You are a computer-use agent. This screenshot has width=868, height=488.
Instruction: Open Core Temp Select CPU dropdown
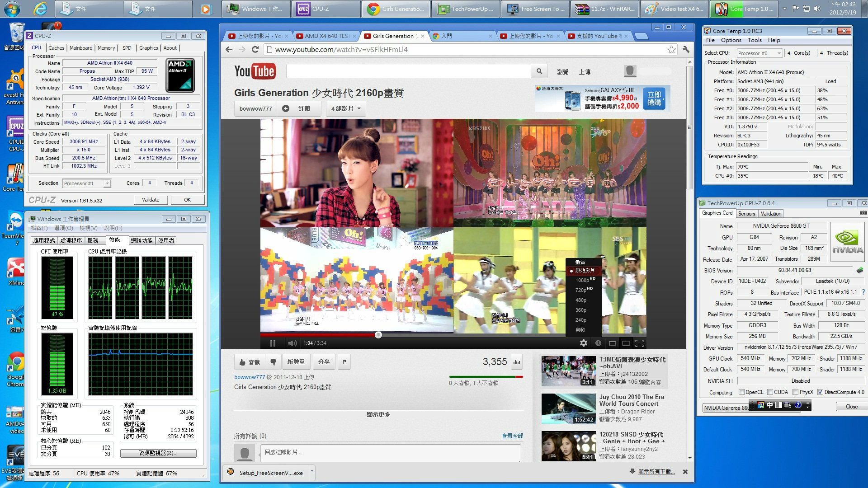pos(779,53)
